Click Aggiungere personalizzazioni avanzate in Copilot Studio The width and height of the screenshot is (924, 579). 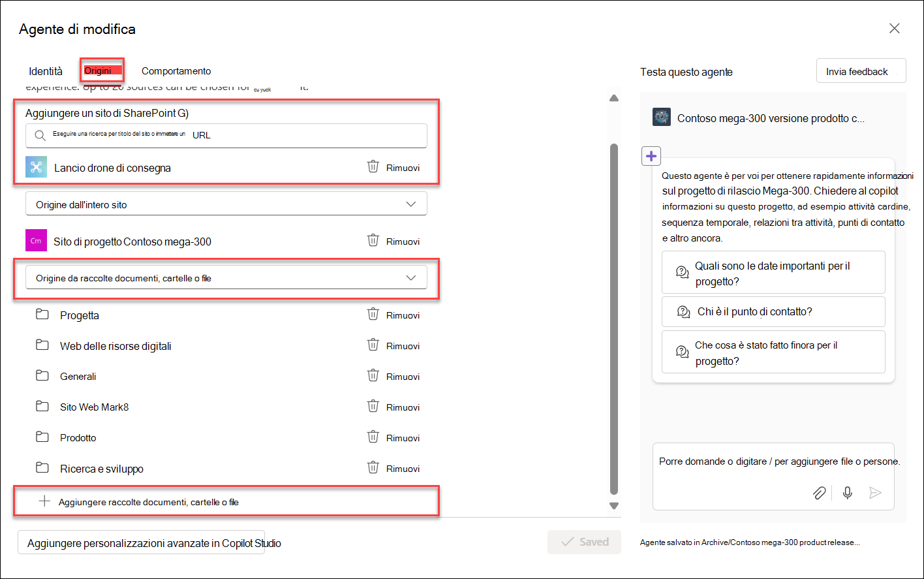[x=141, y=542]
